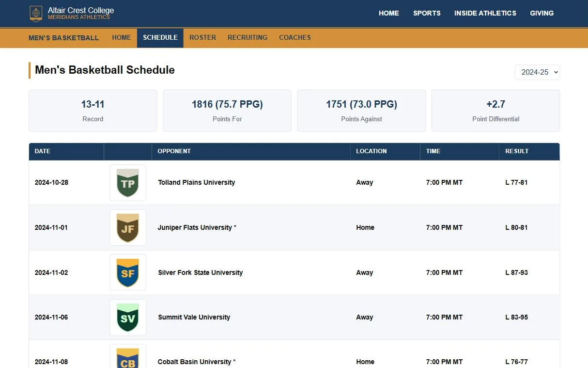The width and height of the screenshot is (588, 368).
Task: Switch to the SCHEDULE tab
Action: [x=160, y=38]
